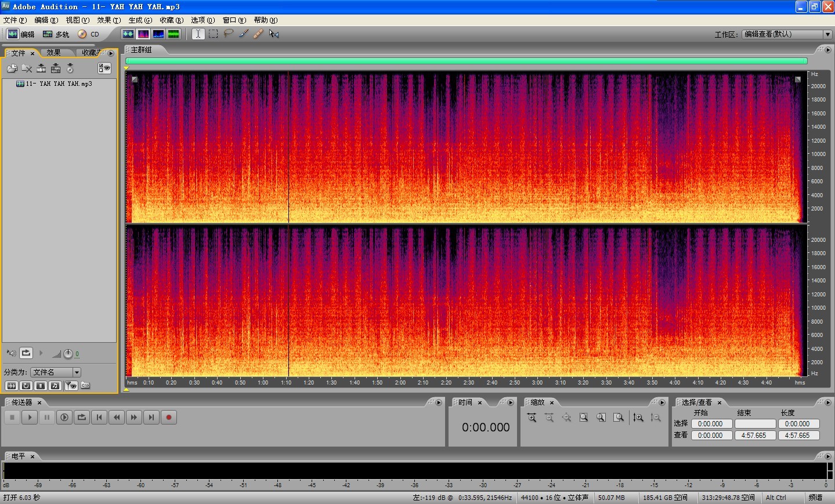Viewport: 835px width, 504px height.
Task: Select the spectral frequency display icon
Action: [143, 34]
